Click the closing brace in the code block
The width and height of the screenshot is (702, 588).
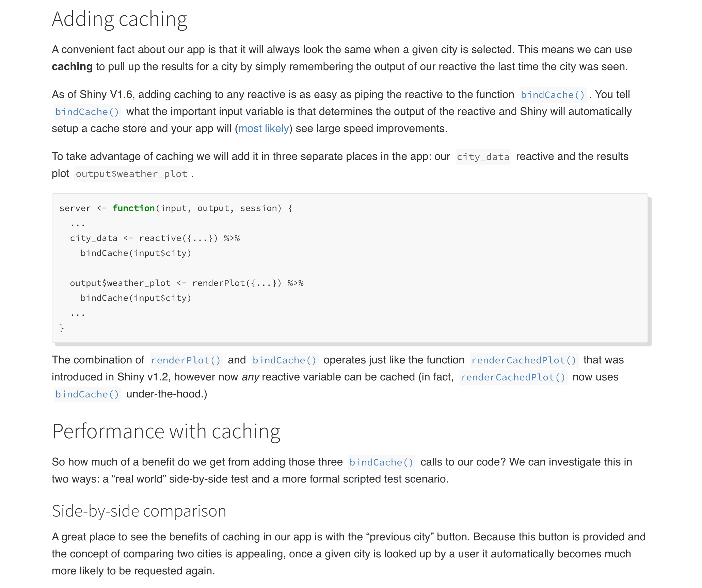tap(62, 328)
